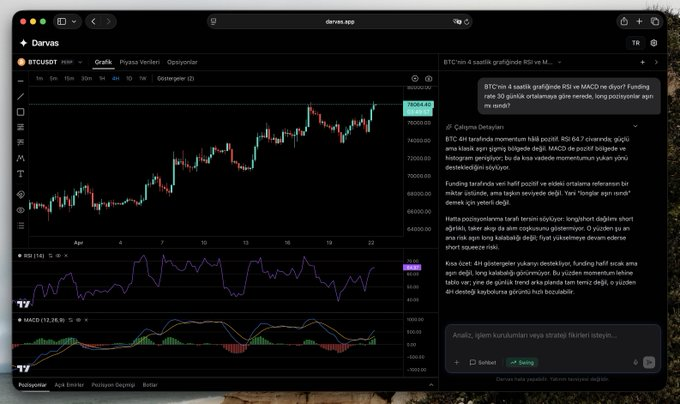Select the 1H timeframe
The width and height of the screenshot is (680, 404).
tap(102, 78)
